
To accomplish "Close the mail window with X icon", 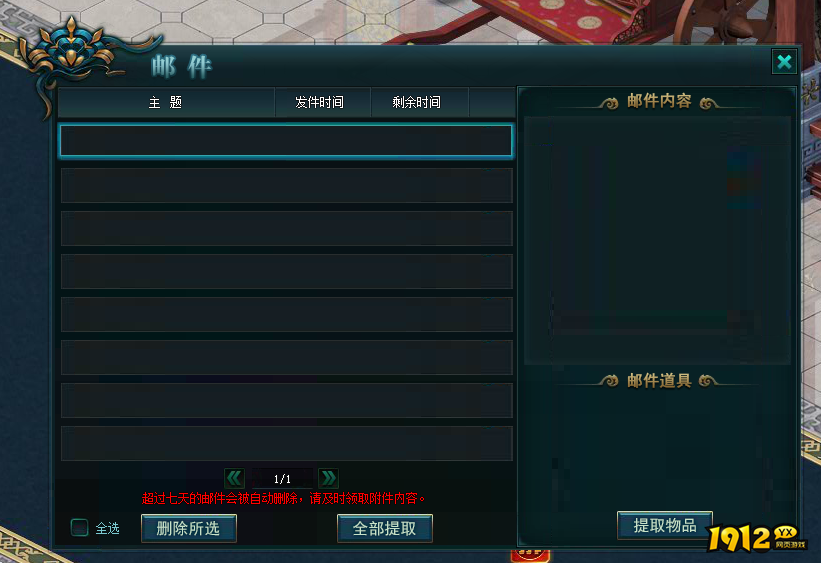I will [x=784, y=62].
